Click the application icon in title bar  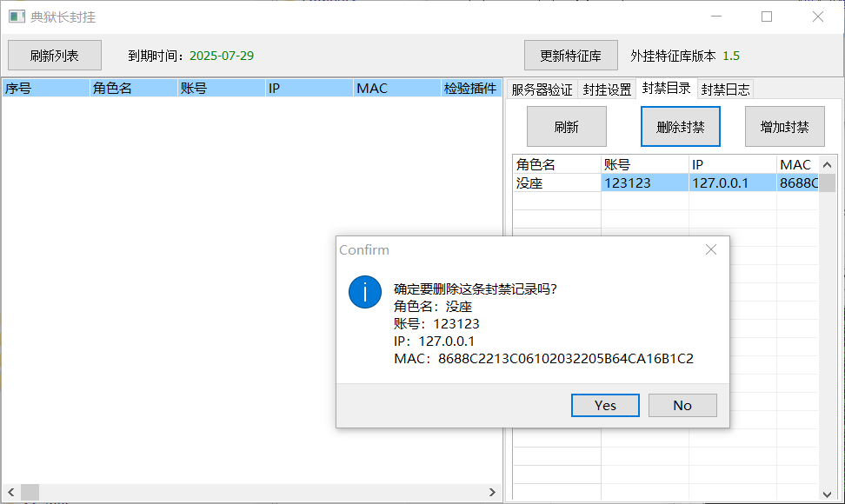(x=17, y=17)
